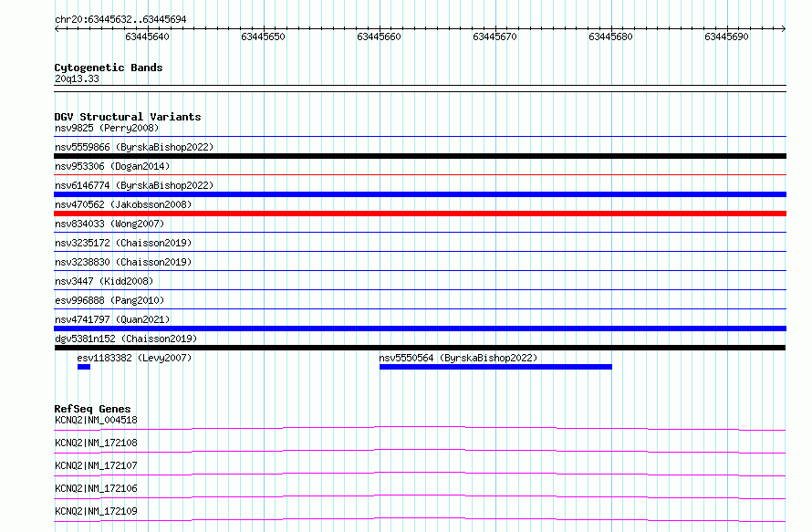This screenshot has width=812, height=532.
Task: Click ruler position 63445660
Action: 379,37
